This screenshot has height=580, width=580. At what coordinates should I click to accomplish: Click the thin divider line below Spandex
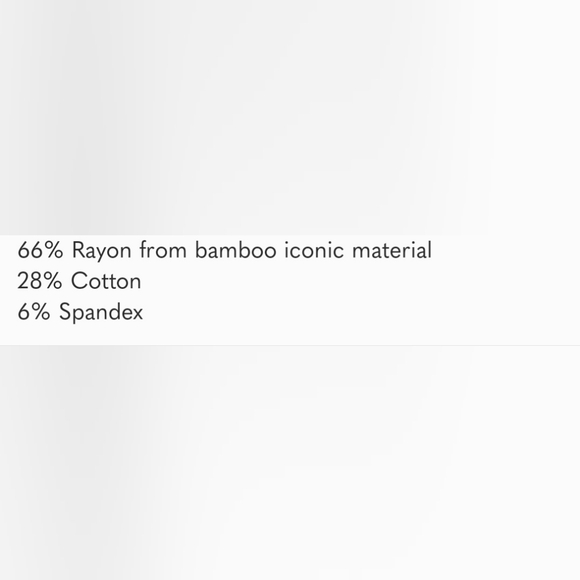(290, 345)
